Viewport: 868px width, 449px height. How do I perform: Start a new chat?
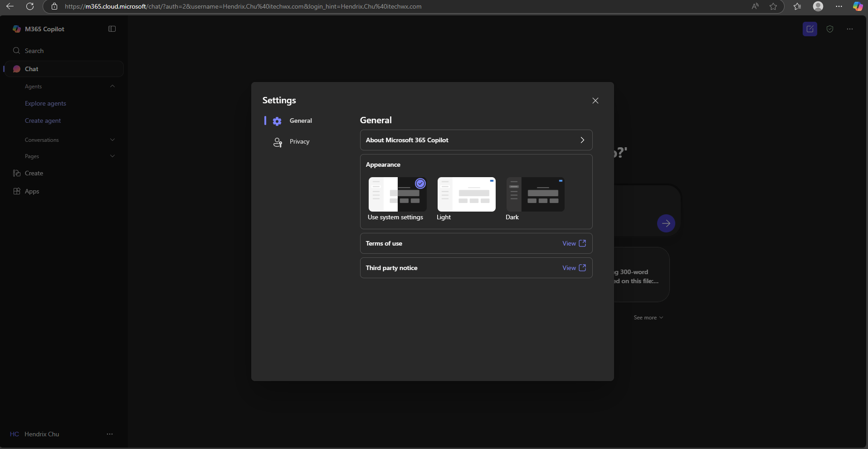(x=810, y=29)
